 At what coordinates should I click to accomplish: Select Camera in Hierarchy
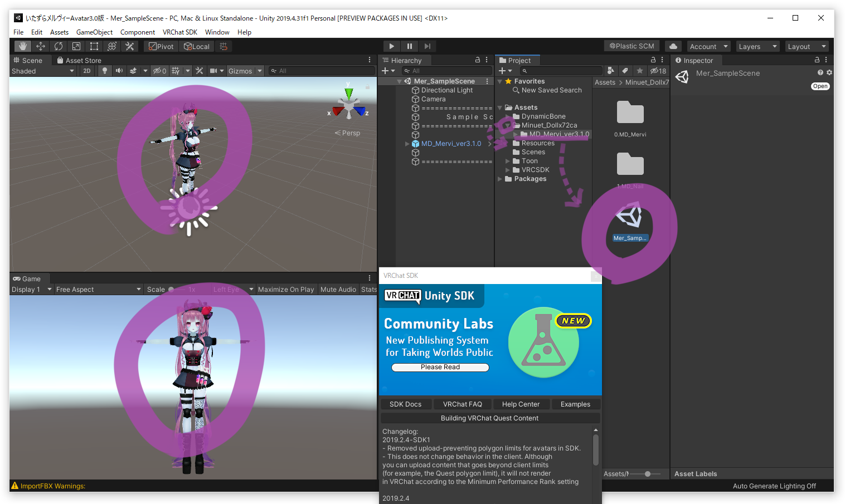pos(433,99)
